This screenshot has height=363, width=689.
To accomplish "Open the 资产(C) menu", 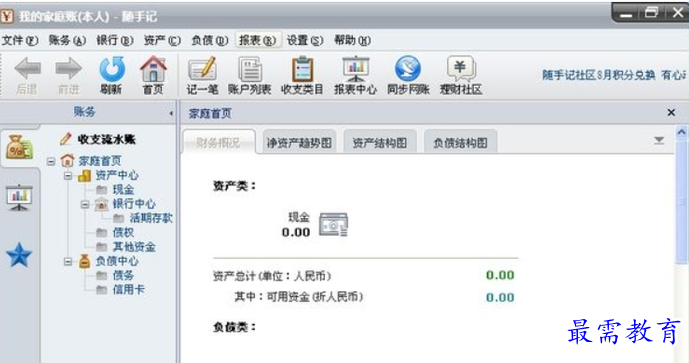I will pos(162,40).
